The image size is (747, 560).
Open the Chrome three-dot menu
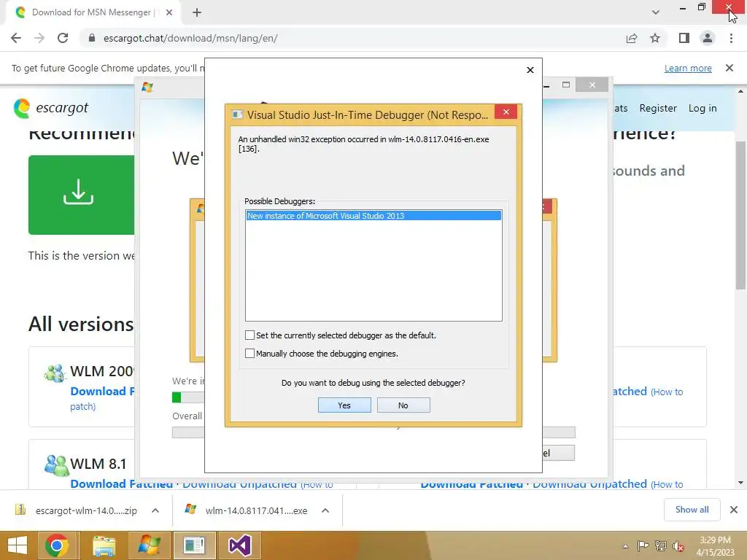pos(731,38)
